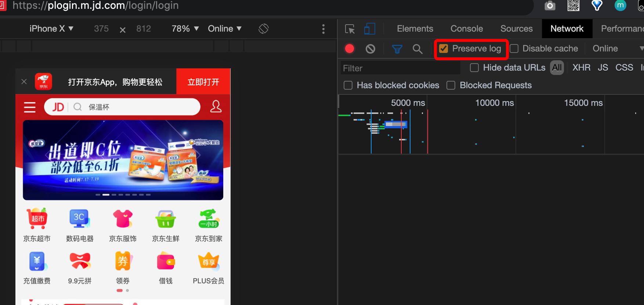Viewport: 644px width, 305px height.
Task: Open the device toolbar Online throttling dropdown
Action: pos(225,29)
